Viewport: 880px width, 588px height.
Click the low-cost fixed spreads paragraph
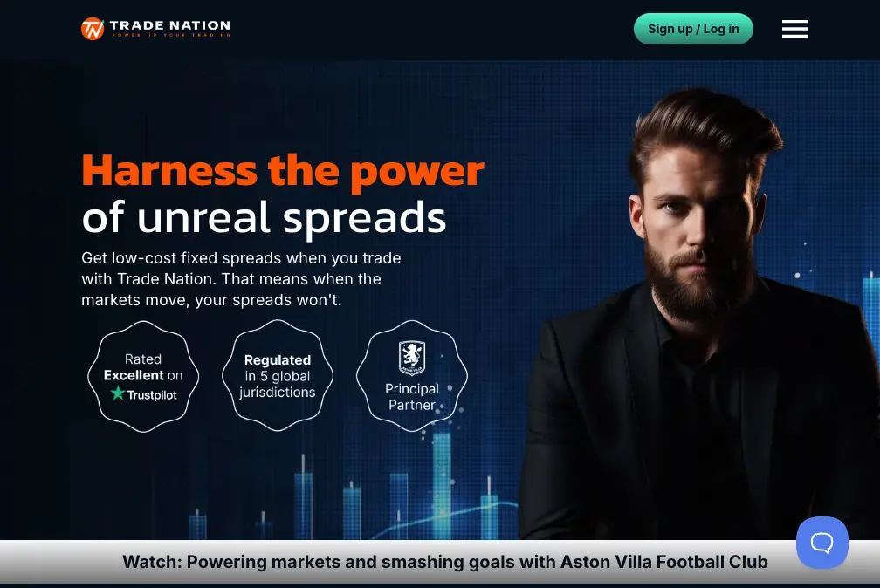click(241, 279)
